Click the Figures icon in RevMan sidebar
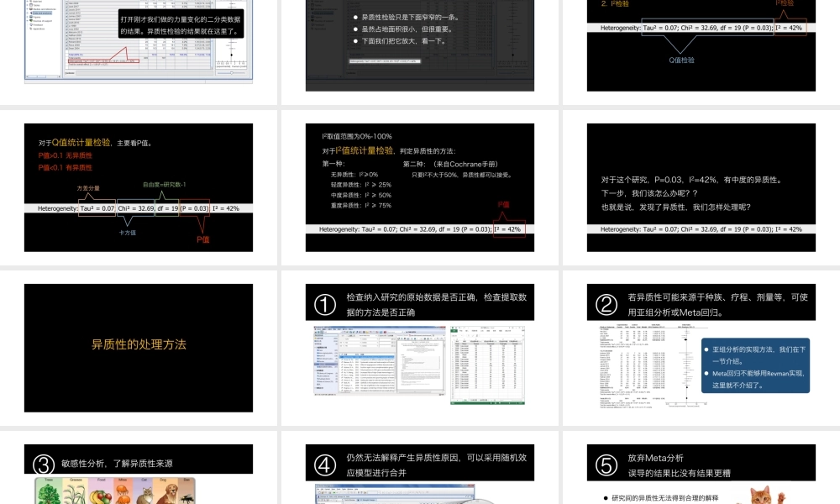The height and width of the screenshot is (504, 840). [31, 17]
